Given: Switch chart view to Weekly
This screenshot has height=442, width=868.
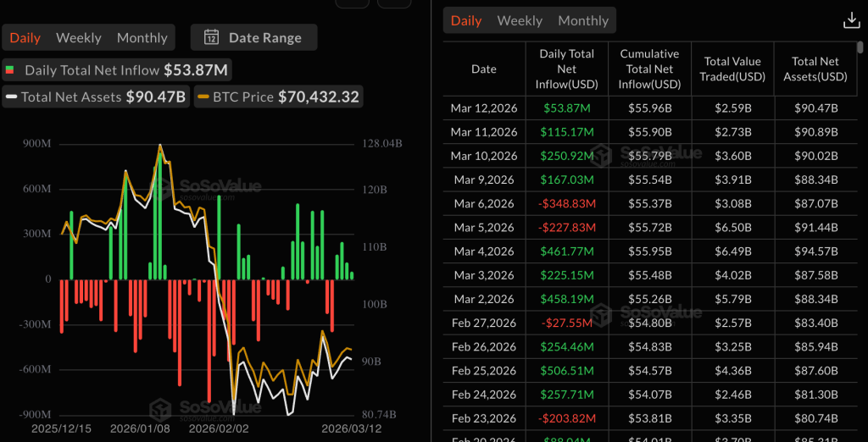Looking at the screenshot, I should coord(78,37).
